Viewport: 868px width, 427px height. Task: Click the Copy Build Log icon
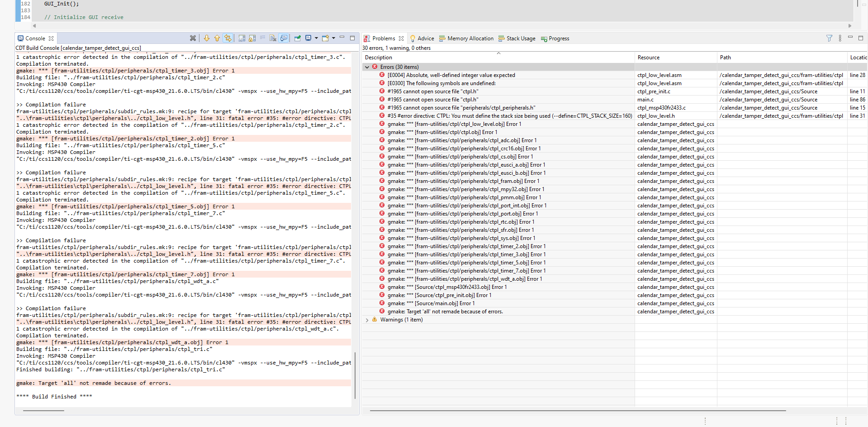pyautogui.click(x=242, y=38)
